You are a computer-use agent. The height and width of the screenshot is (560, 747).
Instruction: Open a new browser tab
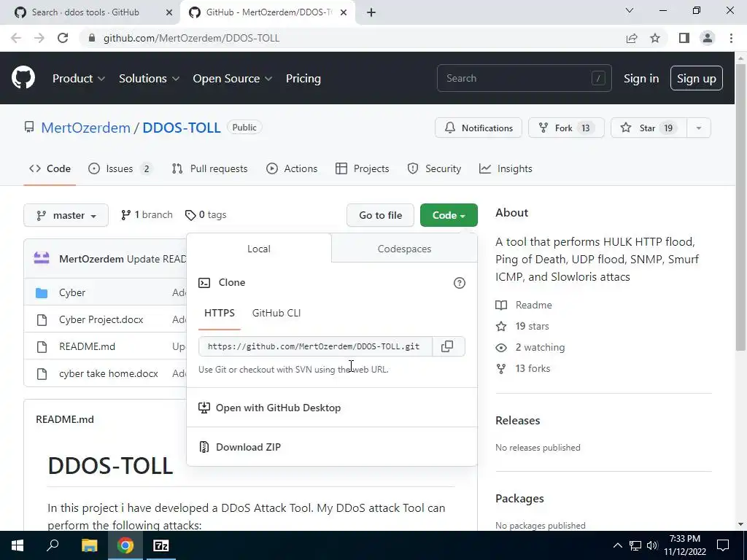point(371,12)
